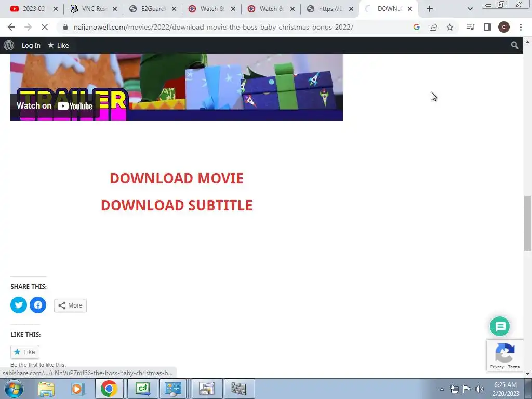Open the tab search dropdown chevron
532x399 pixels.
470,9
